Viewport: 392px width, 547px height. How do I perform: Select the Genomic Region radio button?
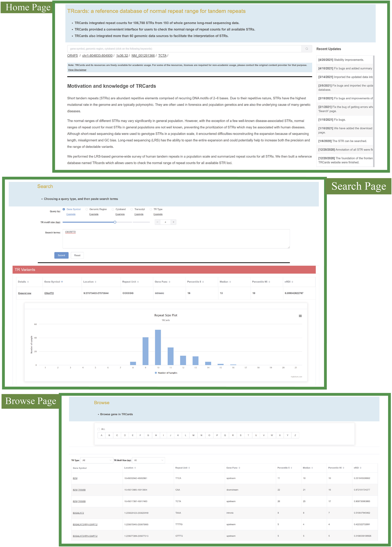(87, 209)
